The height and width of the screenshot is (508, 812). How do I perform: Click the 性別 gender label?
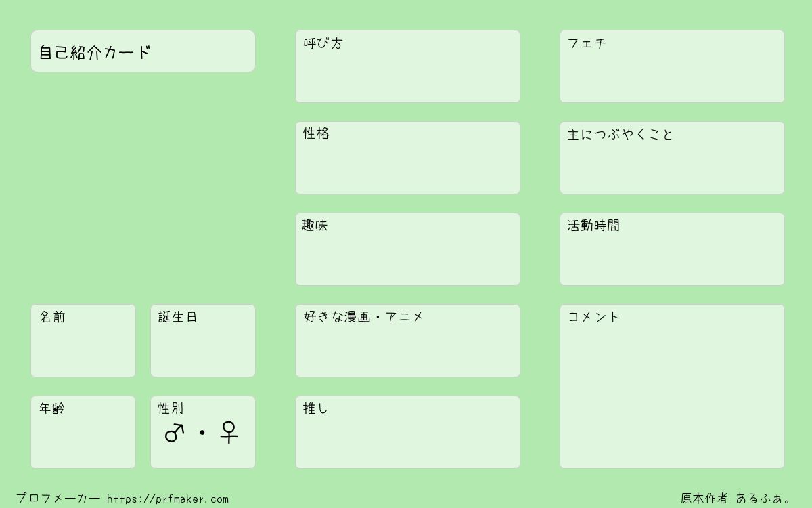(171, 408)
